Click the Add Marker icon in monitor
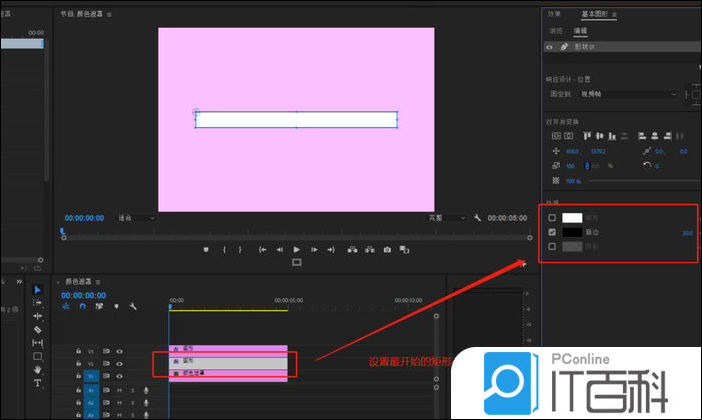Screen dimensions: 702x420 click(206, 249)
